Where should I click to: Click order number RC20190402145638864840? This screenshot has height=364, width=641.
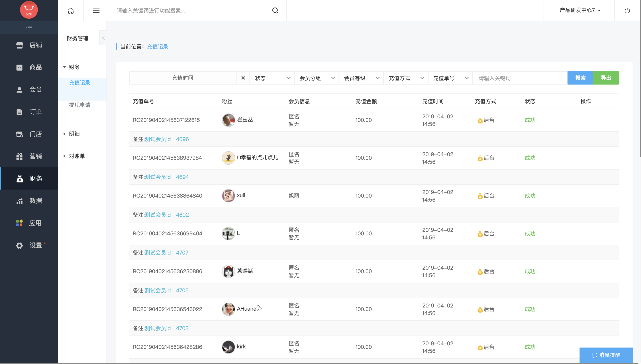167,196
